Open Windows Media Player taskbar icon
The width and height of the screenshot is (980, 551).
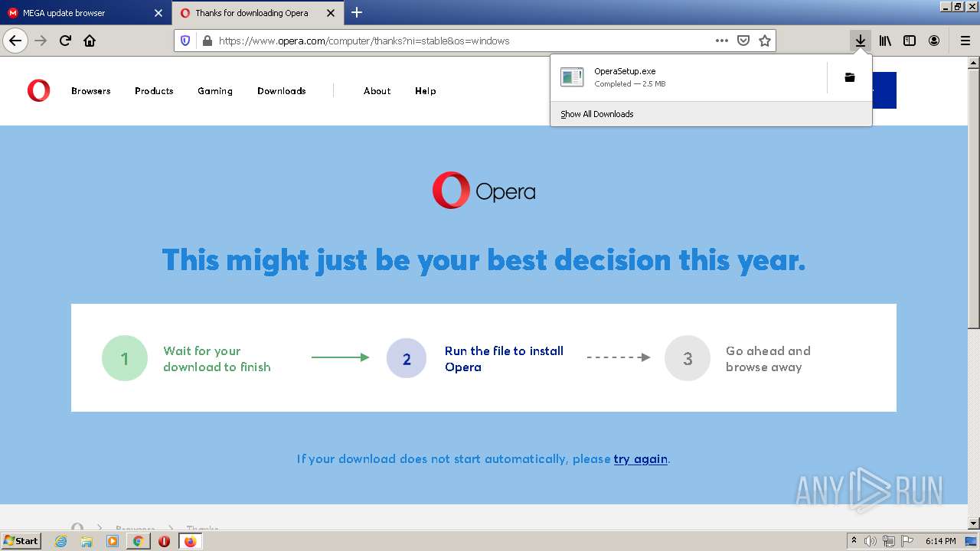click(x=113, y=541)
